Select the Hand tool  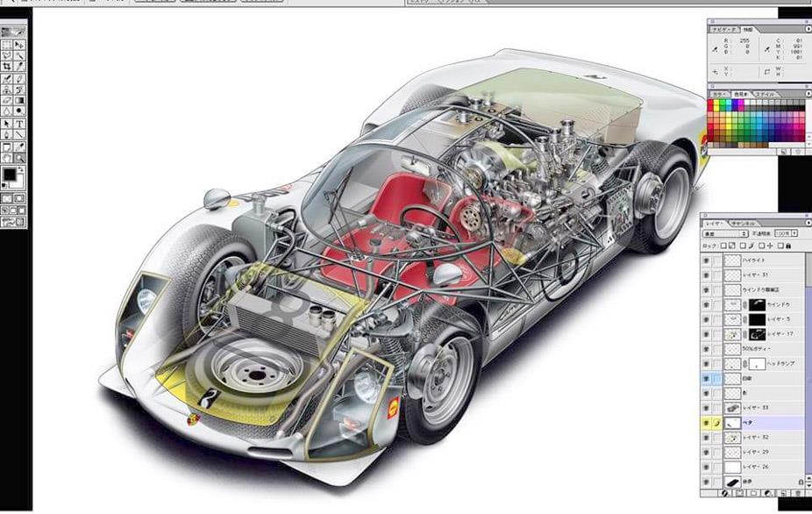tap(7, 158)
